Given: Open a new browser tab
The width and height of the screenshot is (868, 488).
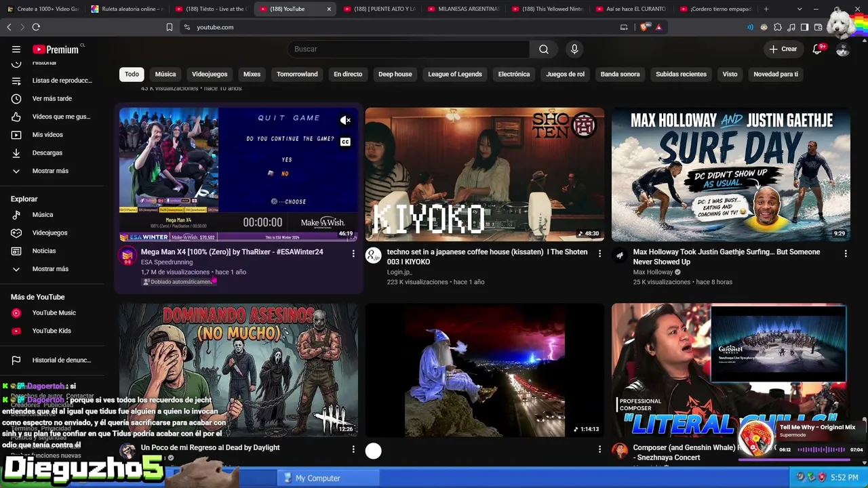Looking at the screenshot, I should click(x=766, y=9).
